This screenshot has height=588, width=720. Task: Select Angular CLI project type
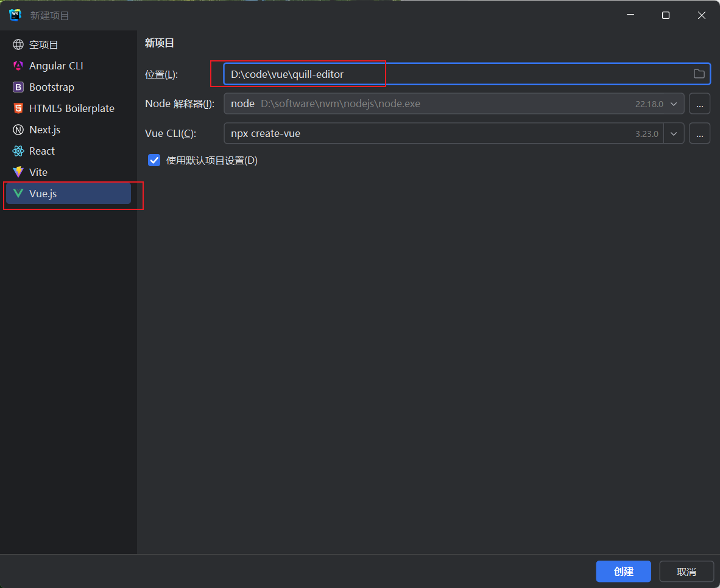point(68,66)
